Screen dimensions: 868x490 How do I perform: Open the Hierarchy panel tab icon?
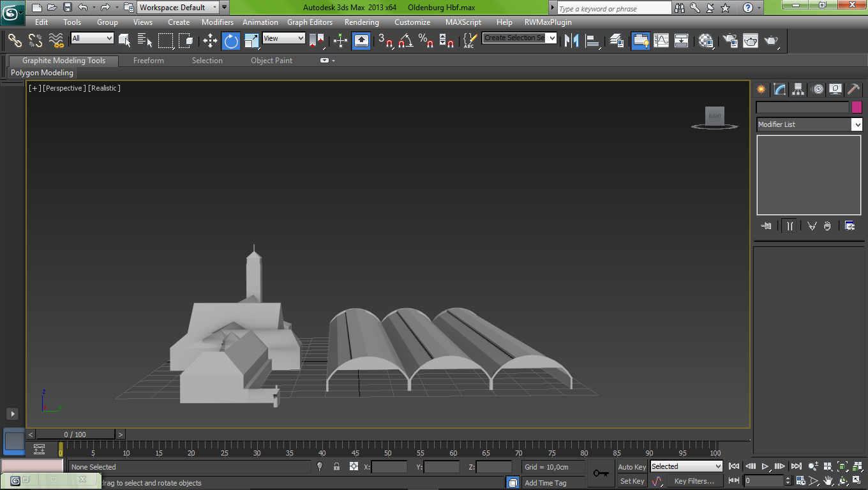(798, 89)
